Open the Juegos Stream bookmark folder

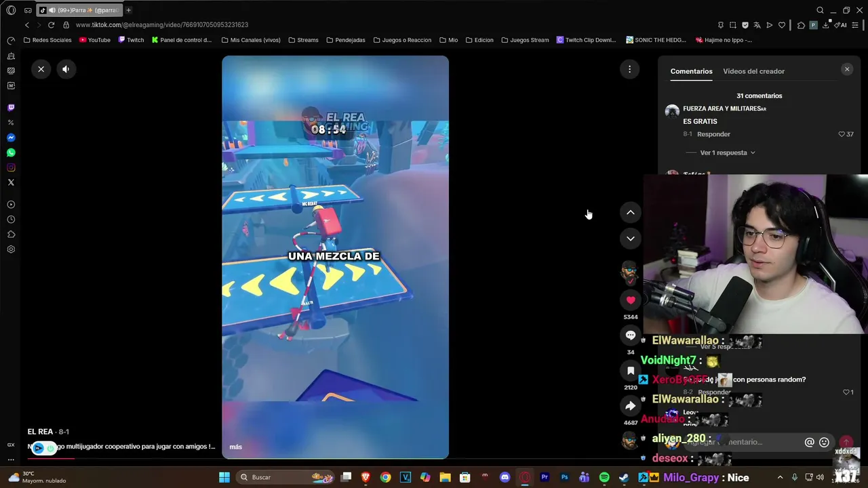point(525,40)
